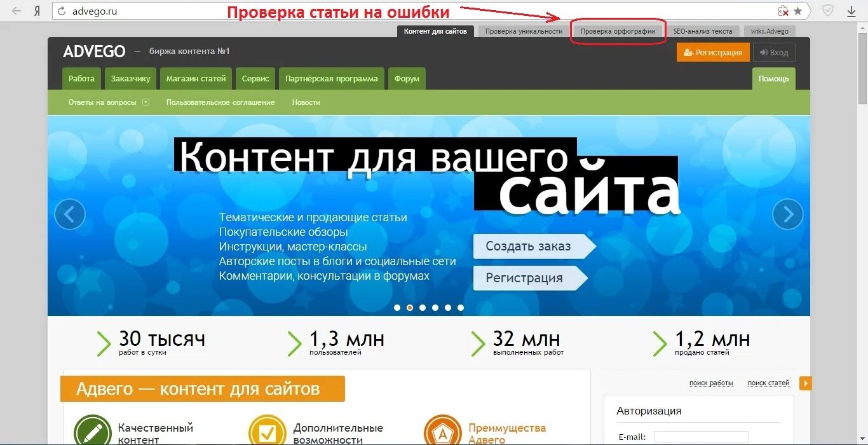The image size is (868, 445).
Task: Click the browser back arrow
Action: pos(17,11)
